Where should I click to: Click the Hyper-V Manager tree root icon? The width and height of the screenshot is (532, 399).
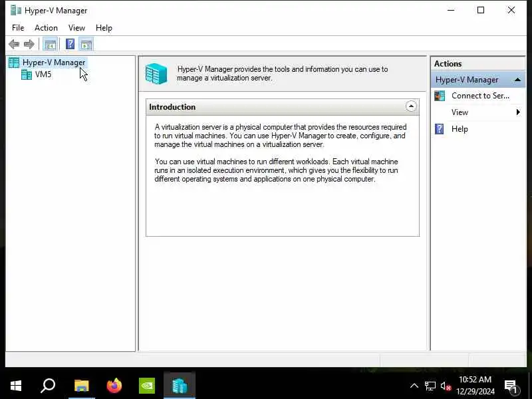click(x=14, y=63)
